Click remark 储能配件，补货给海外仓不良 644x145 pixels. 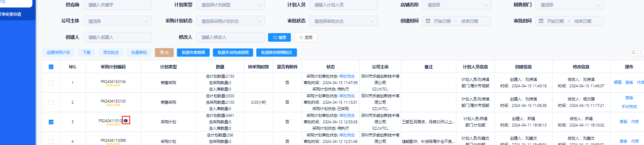tap(429, 141)
